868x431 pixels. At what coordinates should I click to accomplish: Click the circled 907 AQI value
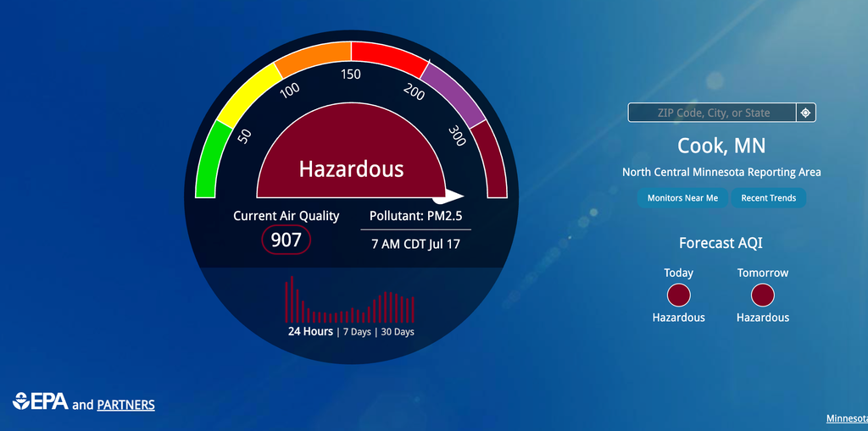(x=287, y=240)
